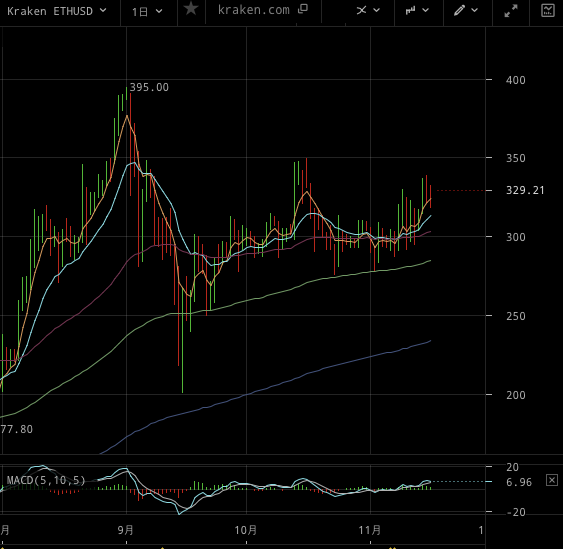Enter fullscreen with the expand arrows icon
The width and height of the screenshot is (563, 549).
[511, 11]
